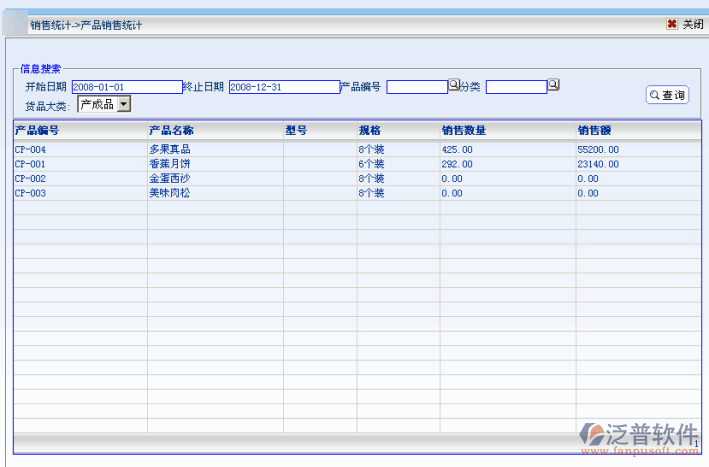
Task: Click the 型号 column header
Action: (x=296, y=131)
